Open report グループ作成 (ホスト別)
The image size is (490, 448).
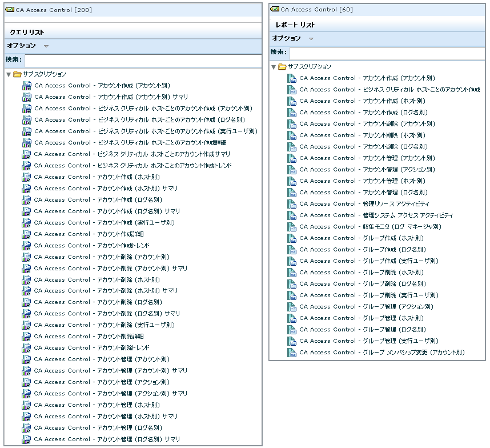pos(362,238)
